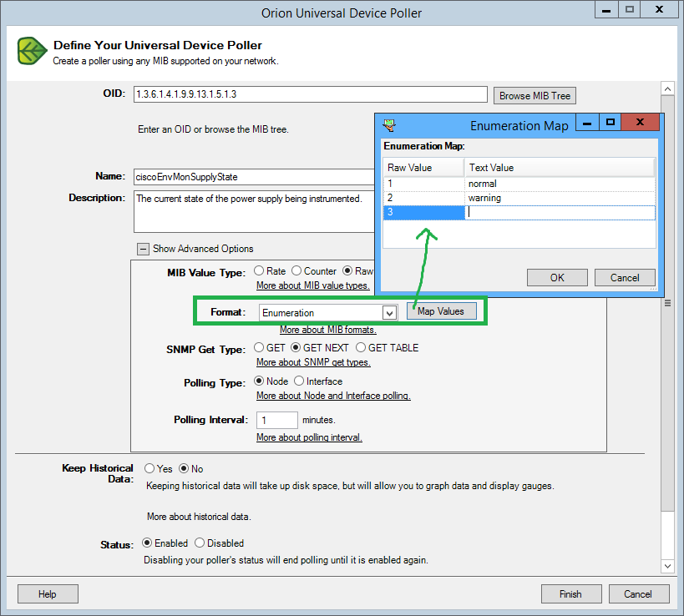Confirm the enumeration map with OK

click(x=557, y=278)
